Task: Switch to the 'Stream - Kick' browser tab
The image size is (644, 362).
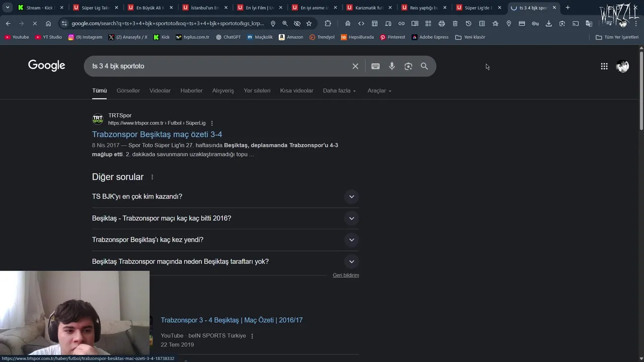Action: [40, 8]
